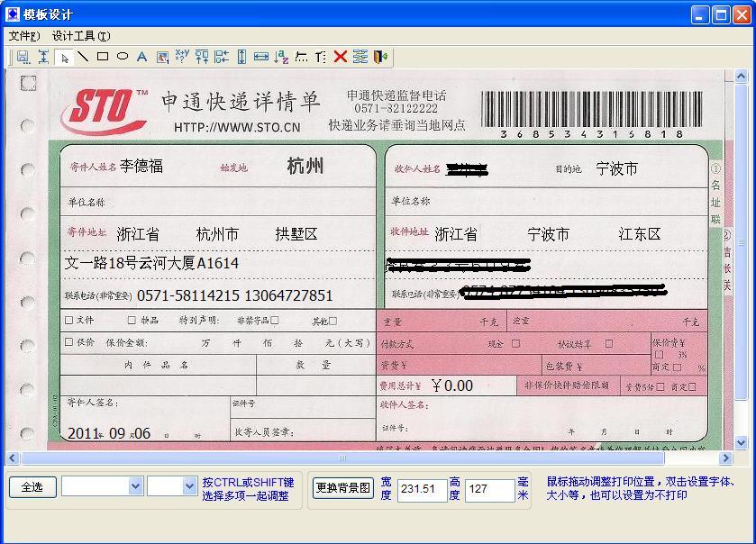Image resolution: width=756 pixels, height=544 pixels.
Task: Select the Ellipse drawing tool
Action: pyautogui.click(x=123, y=57)
